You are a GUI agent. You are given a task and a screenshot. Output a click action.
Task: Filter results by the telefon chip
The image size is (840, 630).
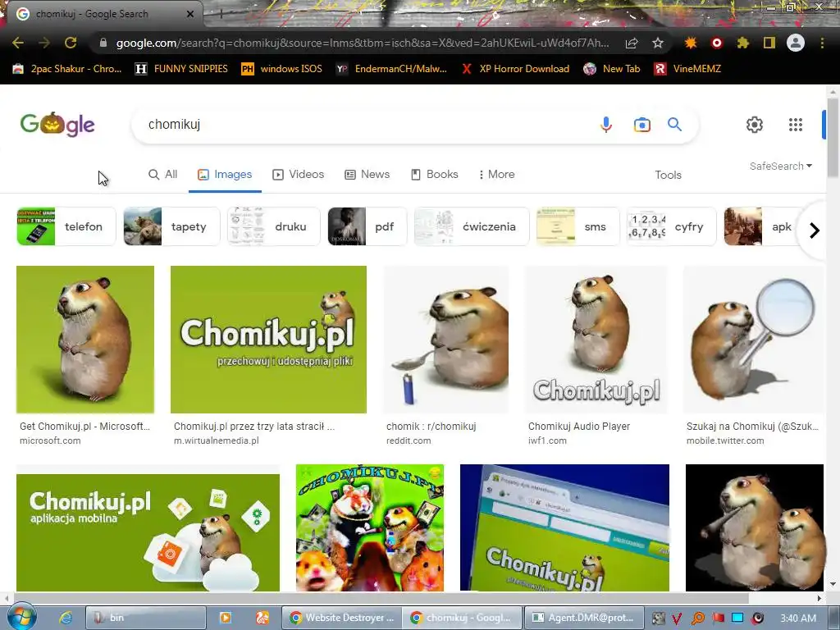coord(66,226)
